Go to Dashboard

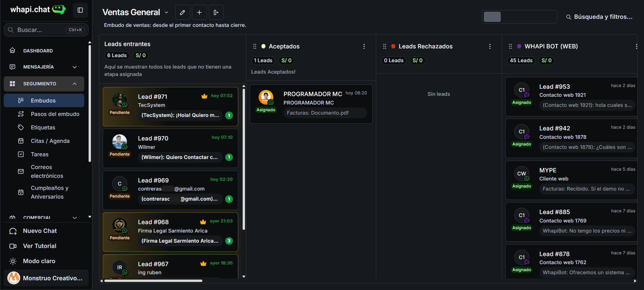point(44,50)
